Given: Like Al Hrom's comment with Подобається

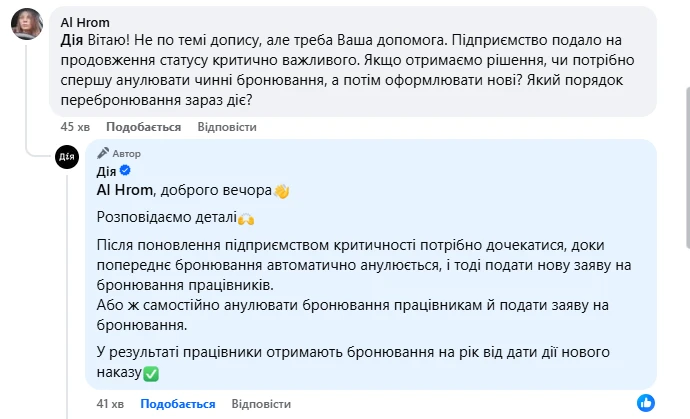Looking at the screenshot, I should pyautogui.click(x=143, y=127).
